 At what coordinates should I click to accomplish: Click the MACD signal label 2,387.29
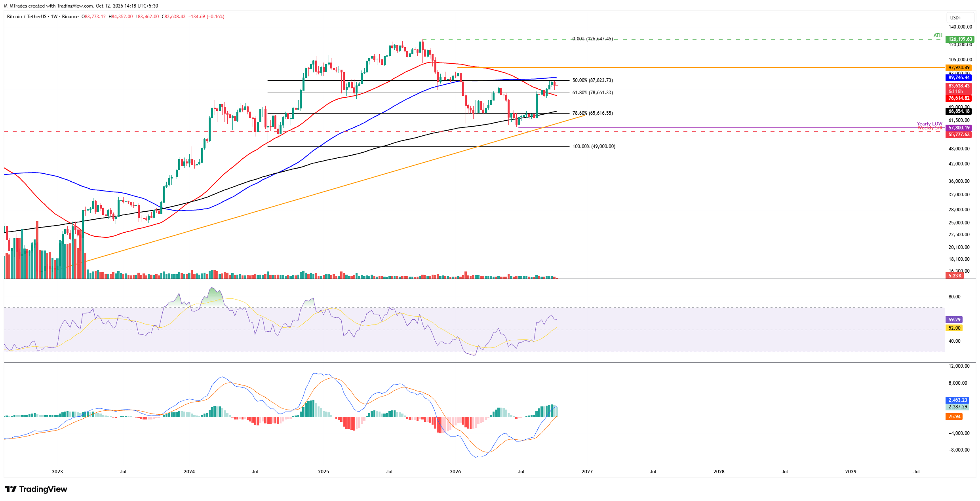point(957,406)
